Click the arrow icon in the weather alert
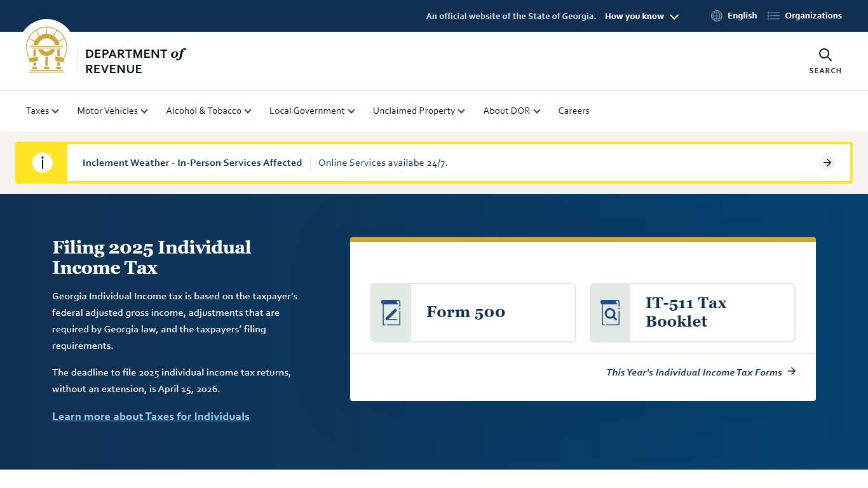Image resolution: width=868 pixels, height=488 pixels. click(x=827, y=163)
